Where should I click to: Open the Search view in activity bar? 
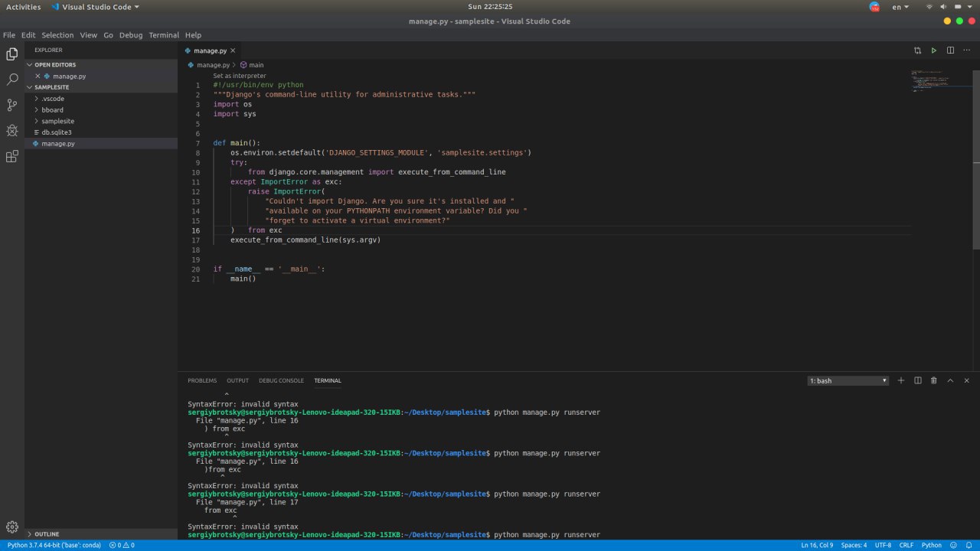coord(12,79)
